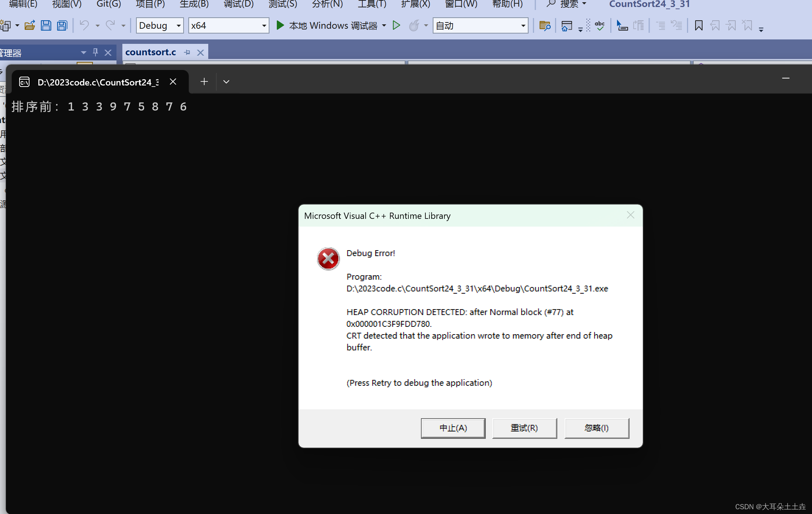
Task: Click the 中止(A) abort button
Action: (x=453, y=428)
